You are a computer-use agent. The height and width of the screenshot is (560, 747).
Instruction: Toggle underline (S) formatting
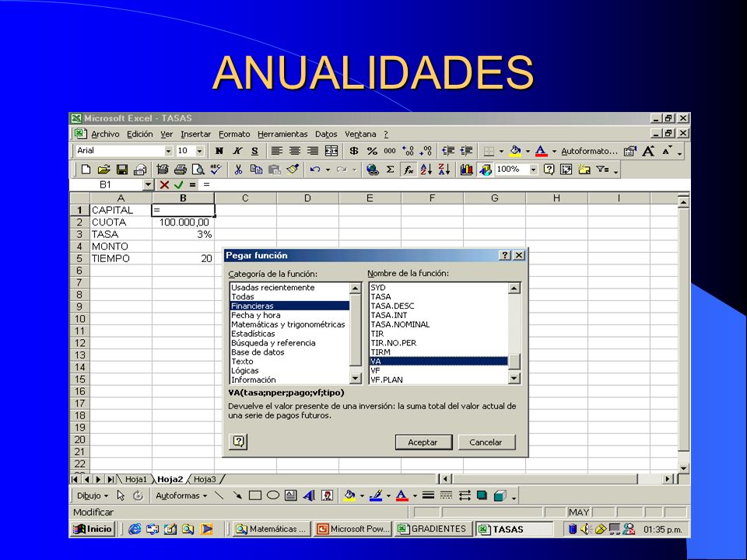point(255,151)
